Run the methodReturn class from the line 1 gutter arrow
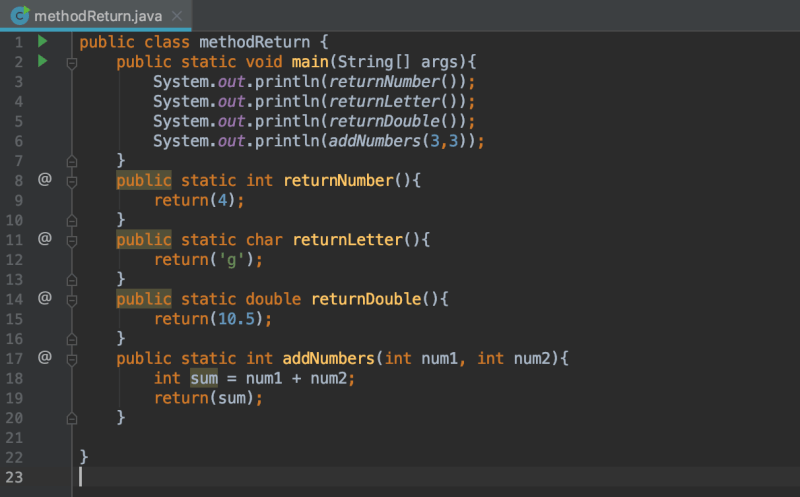Image resolution: width=800 pixels, height=497 pixels. point(43,41)
